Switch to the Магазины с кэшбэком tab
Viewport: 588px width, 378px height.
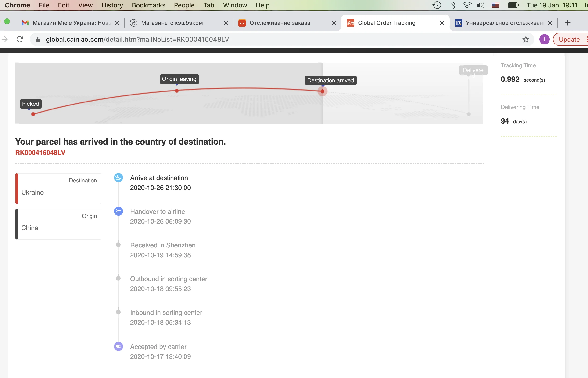pos(172,23)
